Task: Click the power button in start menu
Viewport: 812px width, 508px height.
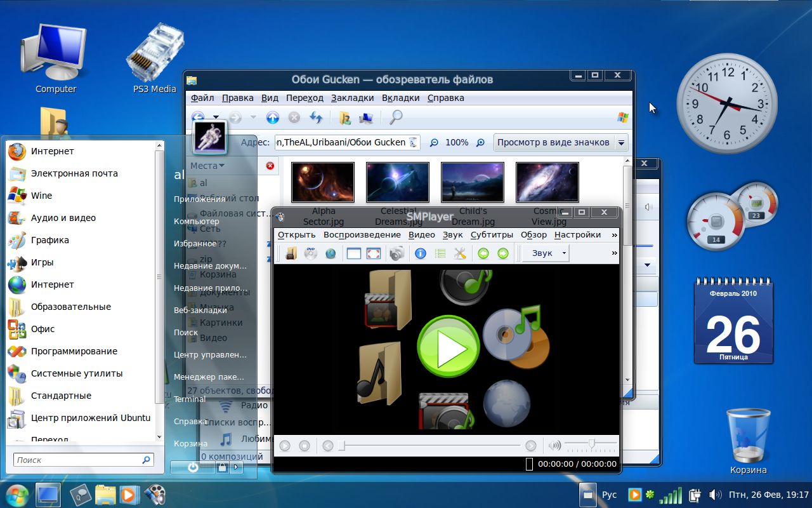Action: [x=193, y=467]
